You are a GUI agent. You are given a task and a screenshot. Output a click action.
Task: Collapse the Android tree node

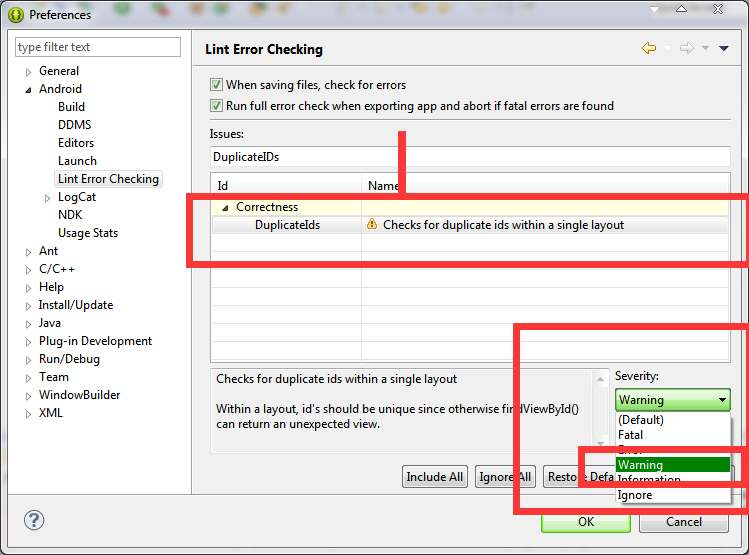pos(28,90)
